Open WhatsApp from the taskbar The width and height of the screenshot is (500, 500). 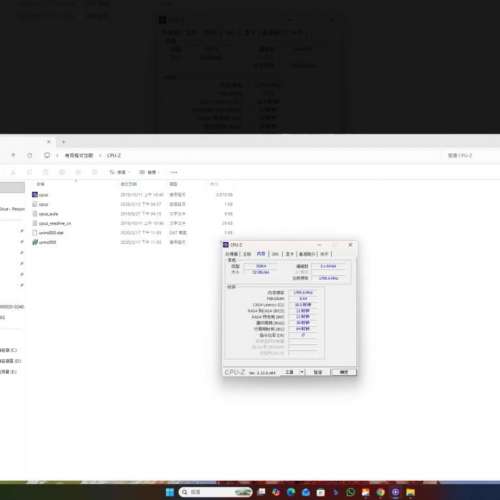point(350,492)
